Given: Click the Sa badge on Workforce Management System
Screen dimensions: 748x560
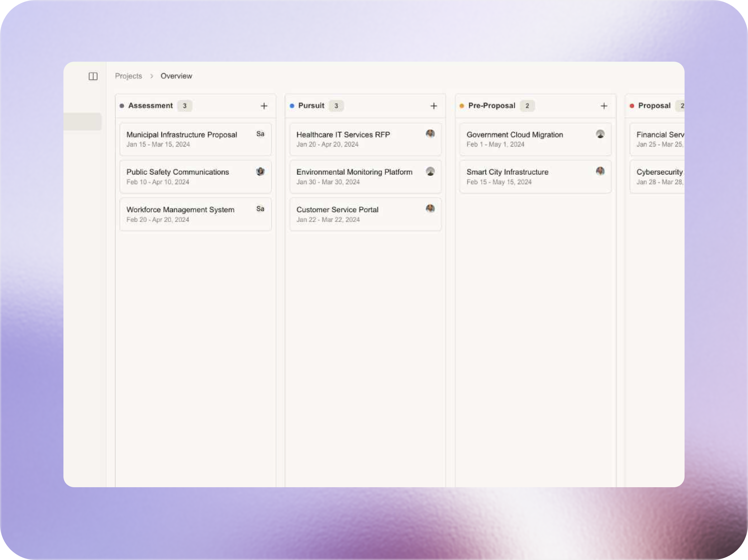Looking at the screenshot, I should [x=260, y=209].
